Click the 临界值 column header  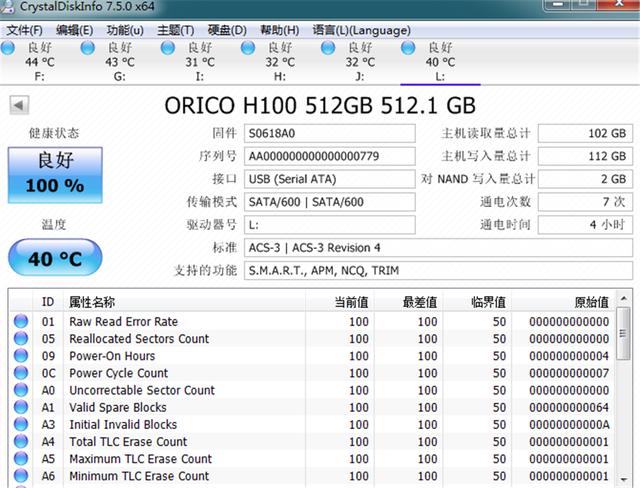click(477, 302)
